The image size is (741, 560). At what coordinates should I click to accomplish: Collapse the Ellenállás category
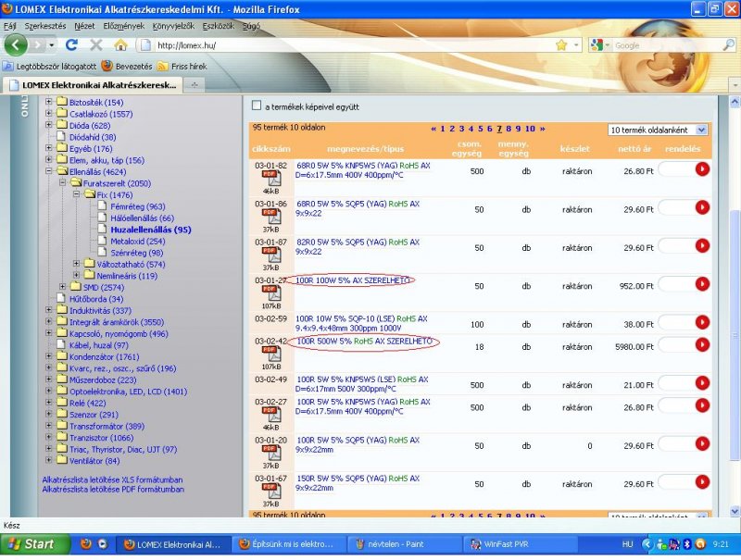pos(49,171)
